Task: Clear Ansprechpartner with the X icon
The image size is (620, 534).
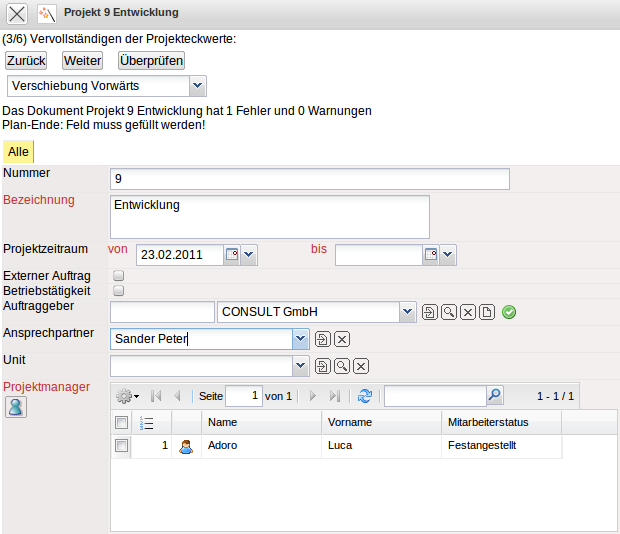Action: pyautogui.click(x=342, y=339)
